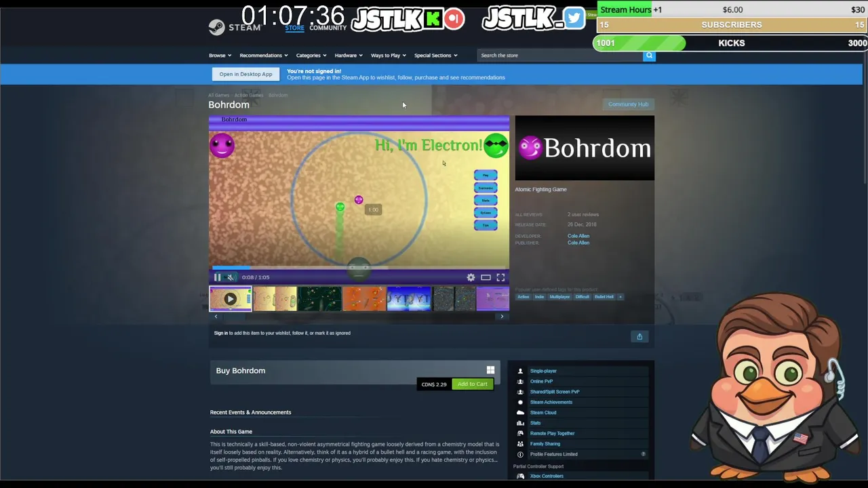Select the trailer video thumbnail
868x488 pixels.
[x=230, y=299]
